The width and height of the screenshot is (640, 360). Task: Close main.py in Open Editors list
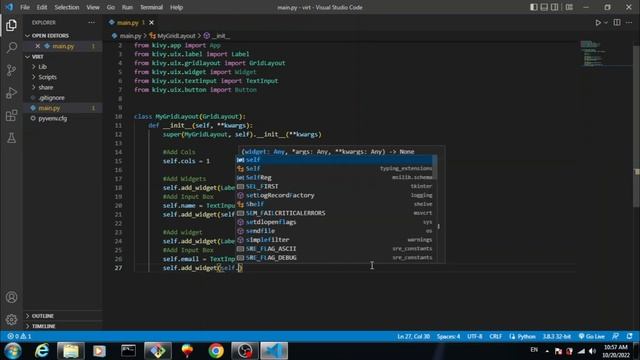[38, 46]
